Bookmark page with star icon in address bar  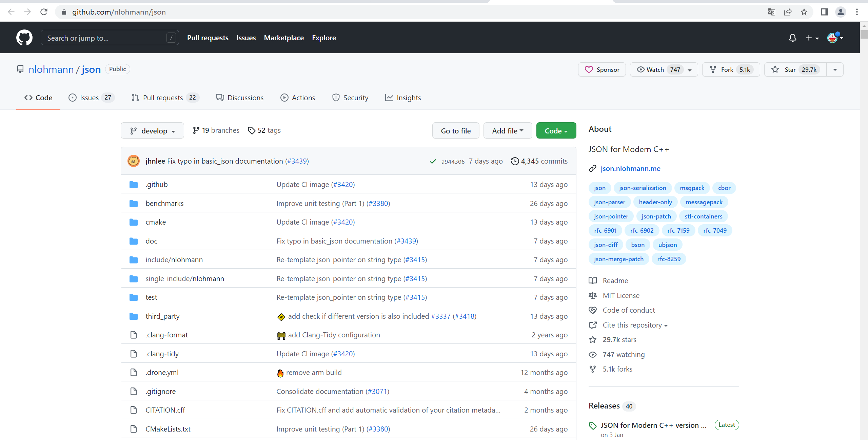[x=804, y=12]
